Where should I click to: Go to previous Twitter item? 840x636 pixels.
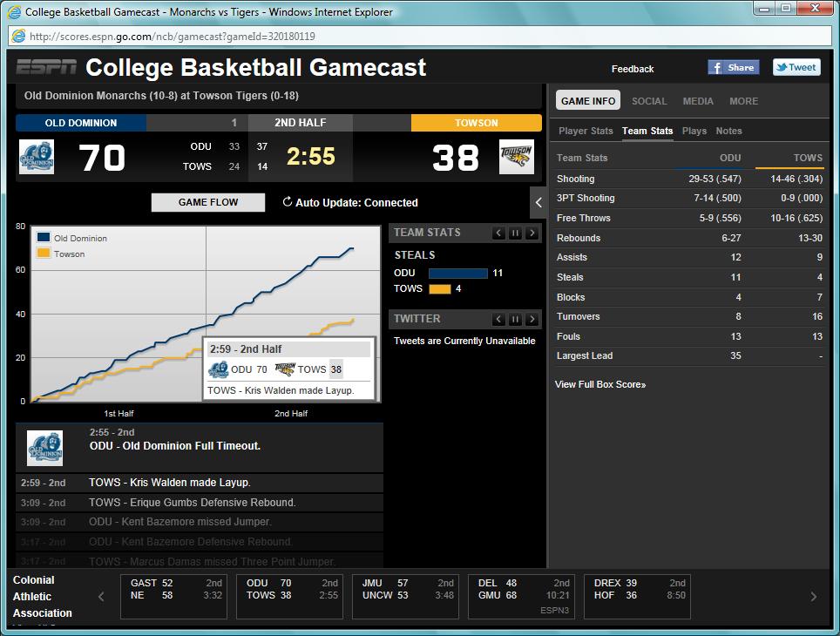click(x=498, y=320)
